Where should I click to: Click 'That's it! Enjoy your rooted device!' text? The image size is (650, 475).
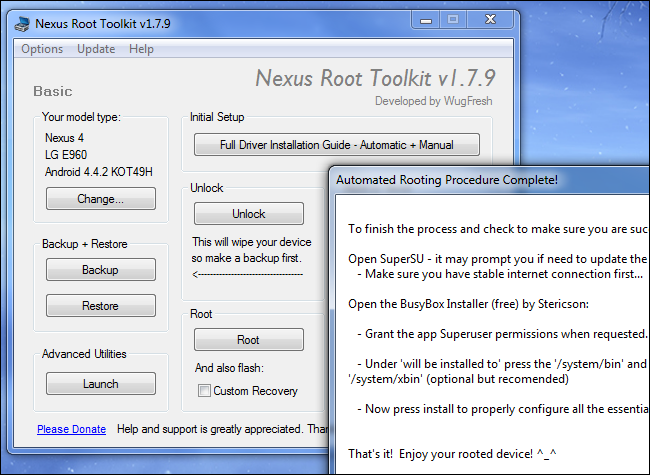click(x=452, y=453)
